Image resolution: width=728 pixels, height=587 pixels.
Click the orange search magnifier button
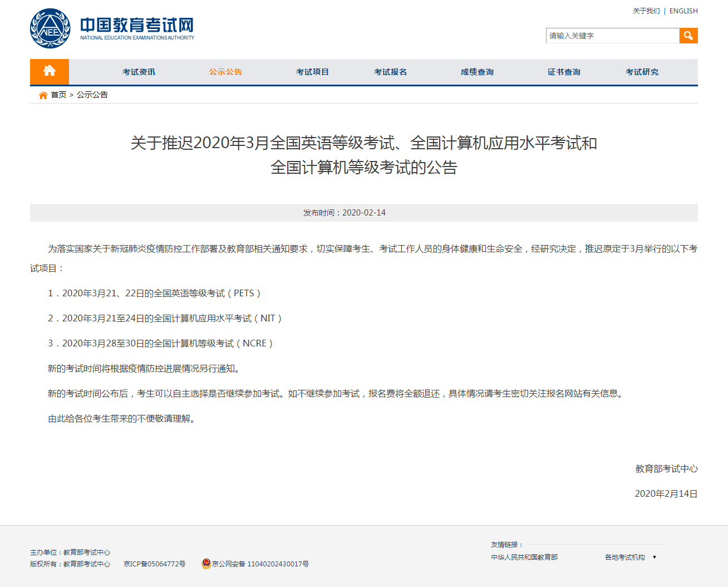click(x=688, y=36)
